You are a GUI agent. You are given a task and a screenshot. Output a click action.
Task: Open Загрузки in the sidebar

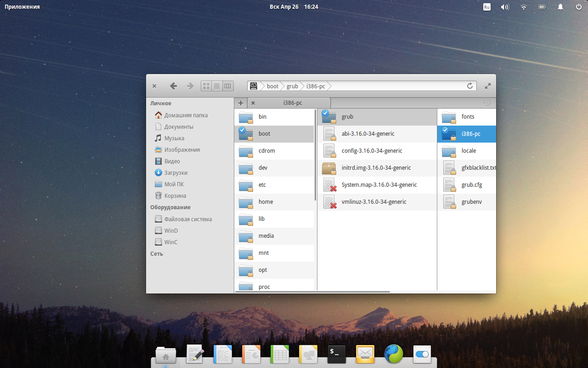pos(175,173)
